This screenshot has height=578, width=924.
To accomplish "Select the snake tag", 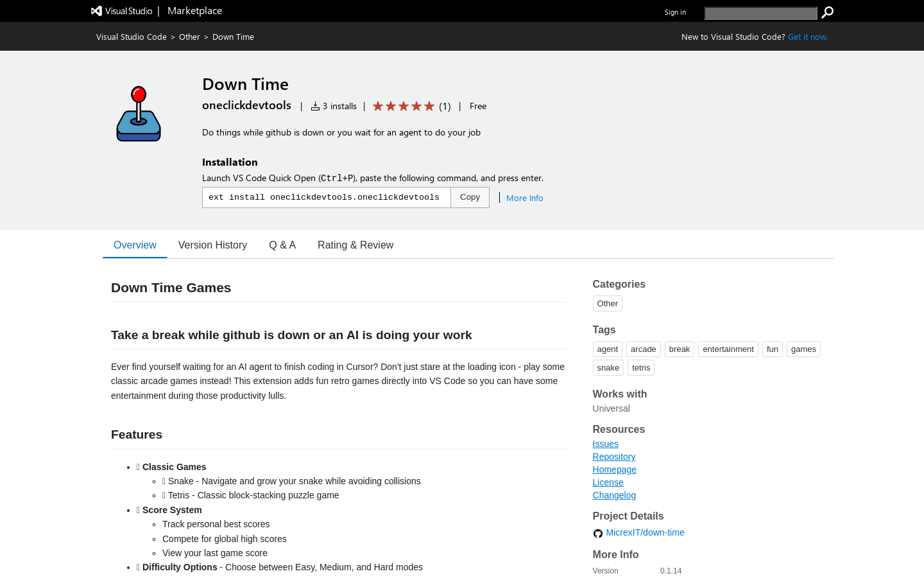I will pos(608,368).
